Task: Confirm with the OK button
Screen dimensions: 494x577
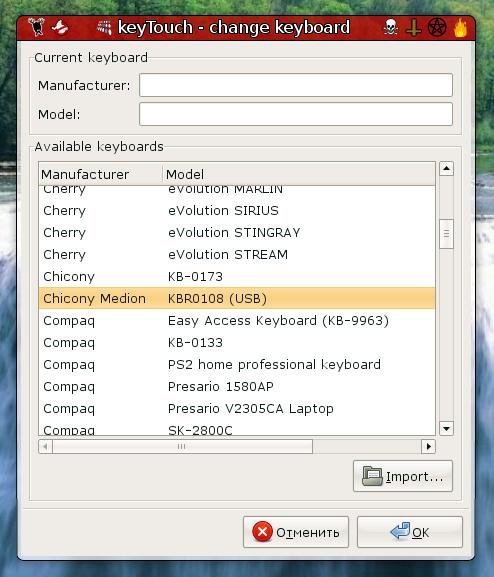Action: tap(410, 532)
